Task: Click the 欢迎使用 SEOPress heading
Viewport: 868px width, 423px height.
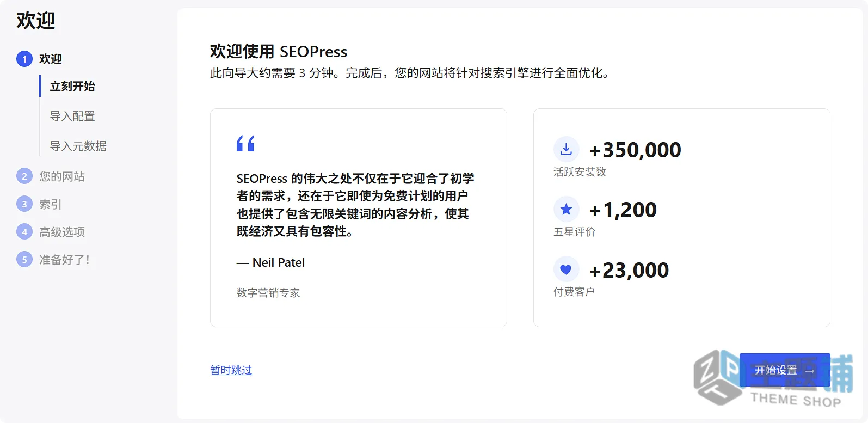Action: pos(279,52)
